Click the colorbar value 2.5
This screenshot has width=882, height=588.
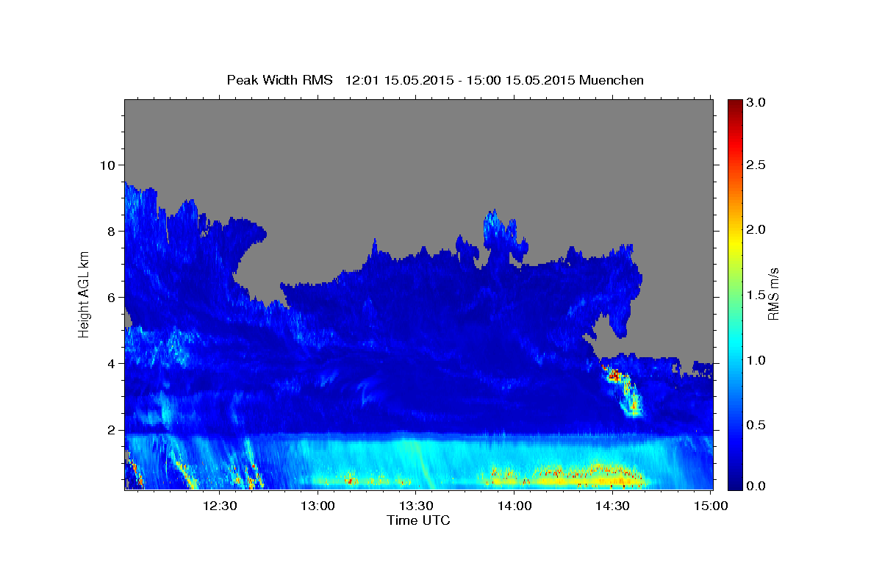(x=756, y=165)
